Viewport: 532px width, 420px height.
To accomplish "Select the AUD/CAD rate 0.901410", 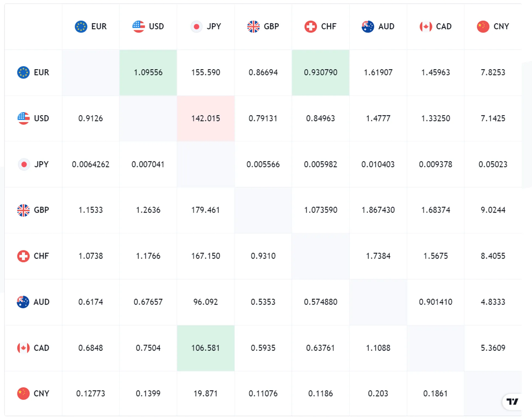I will pos(435,302).
